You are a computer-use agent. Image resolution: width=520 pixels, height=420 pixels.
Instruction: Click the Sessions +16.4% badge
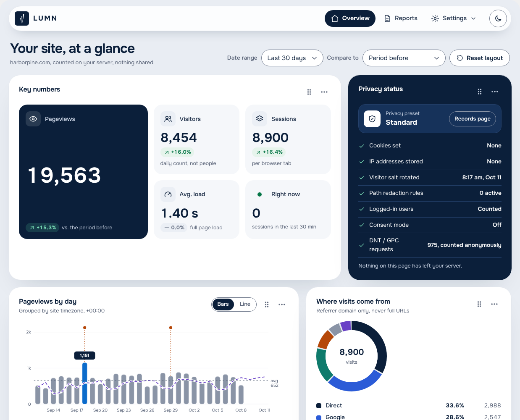(x=268, y=152)
